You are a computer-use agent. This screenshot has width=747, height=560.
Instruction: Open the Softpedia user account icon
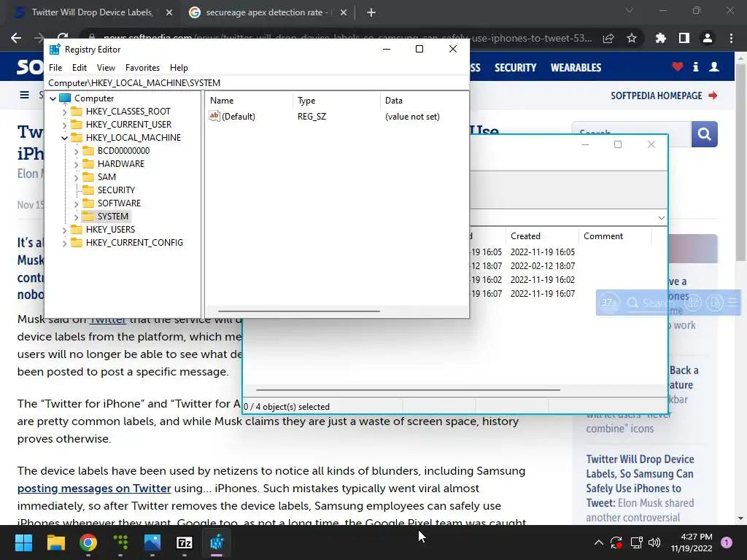(x=714, y=66)
